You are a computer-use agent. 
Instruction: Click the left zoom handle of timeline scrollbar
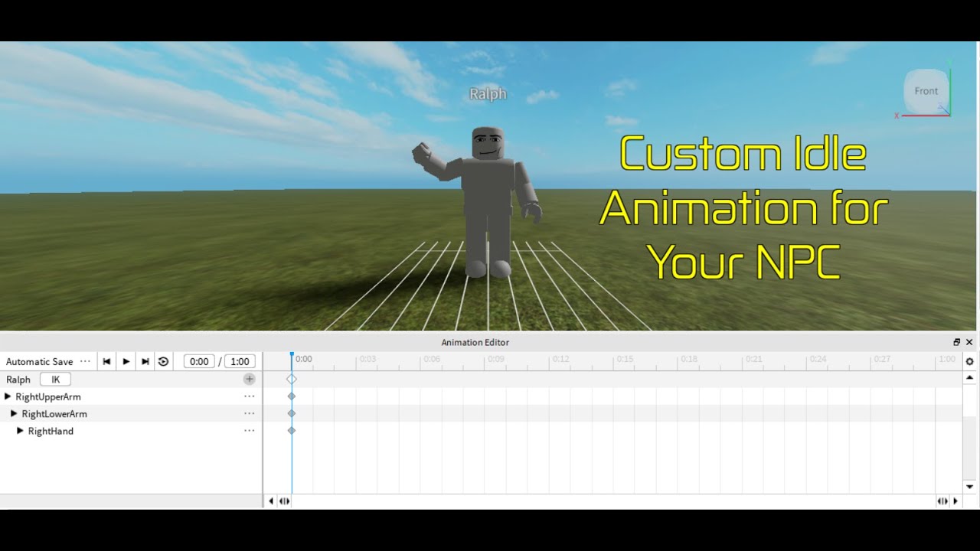284,501
